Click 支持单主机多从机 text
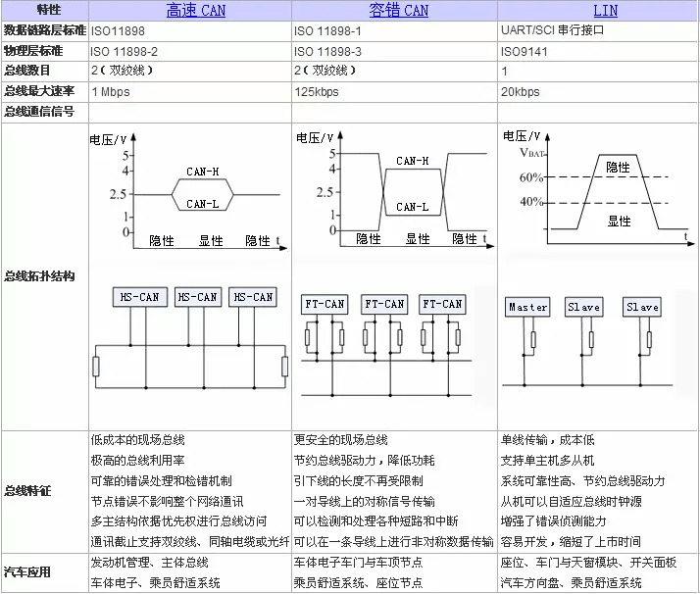 coord(547,460)
